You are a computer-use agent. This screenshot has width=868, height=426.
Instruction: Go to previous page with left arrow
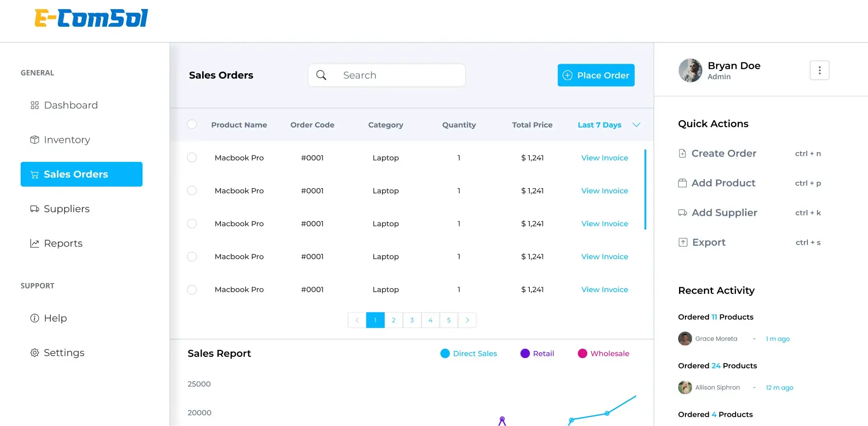tap(357, 320)
